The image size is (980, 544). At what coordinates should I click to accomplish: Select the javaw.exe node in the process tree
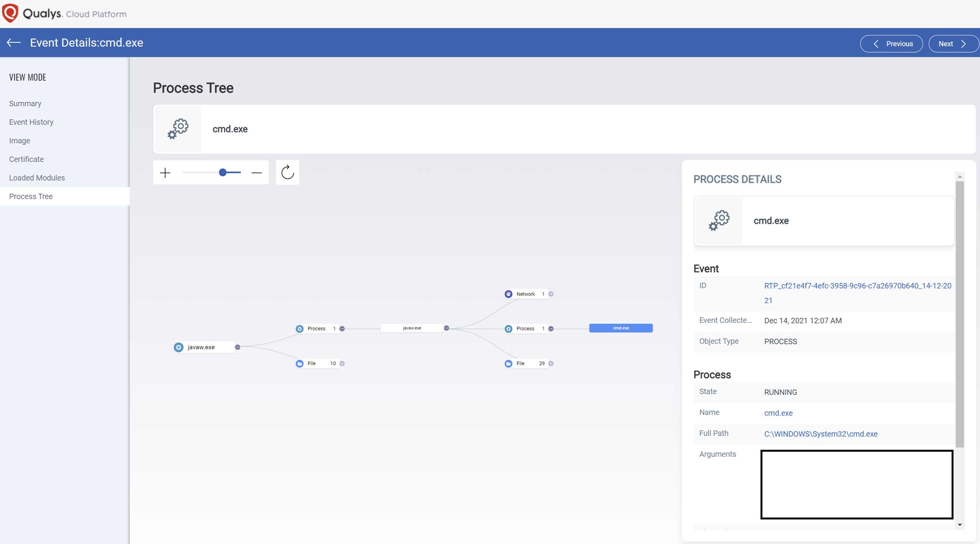[x=202, y=347]
